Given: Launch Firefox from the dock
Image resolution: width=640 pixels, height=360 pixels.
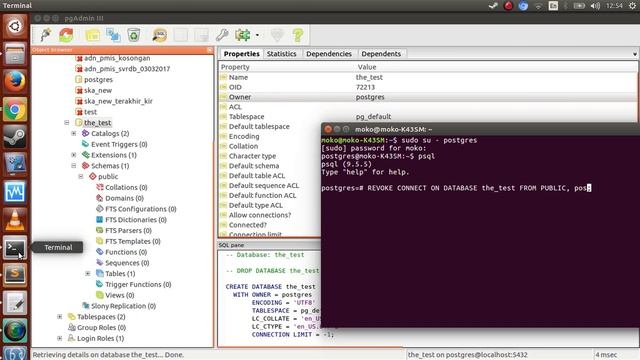Looking at the screenshot, I should 15,82.
